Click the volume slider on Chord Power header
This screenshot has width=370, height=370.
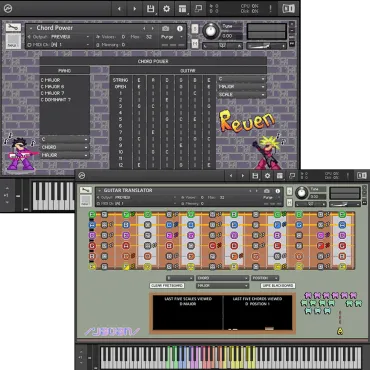click(x=266, y=46)
